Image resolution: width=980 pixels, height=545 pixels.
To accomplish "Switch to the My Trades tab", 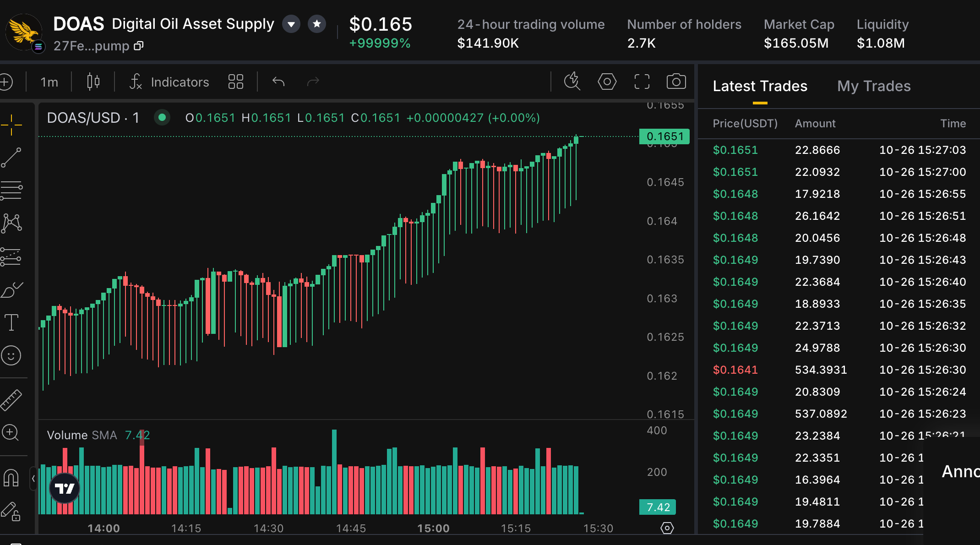I will (x=874, y=86).
